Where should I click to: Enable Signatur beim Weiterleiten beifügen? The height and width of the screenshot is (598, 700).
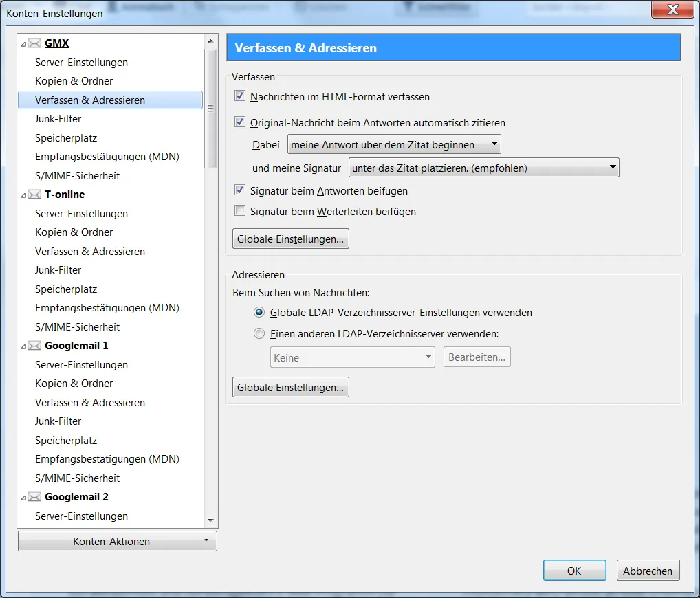tap(240, 210)
